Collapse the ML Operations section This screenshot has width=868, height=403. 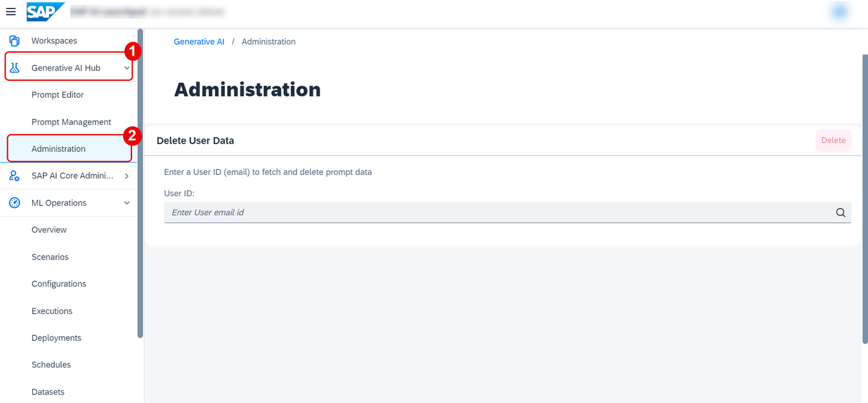click(x=127, y=203)
